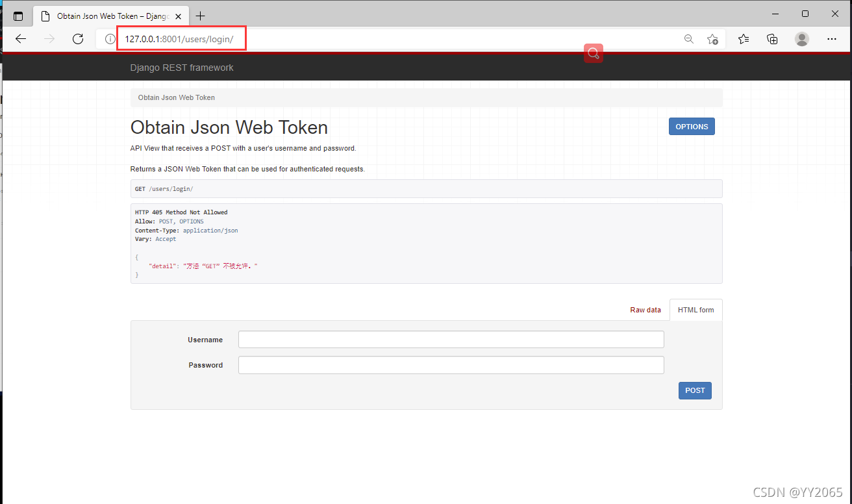Click the Obtain Json Web Token page heading
The height and width of the screenshot is (504, 852).
click(x=229, y=127)
